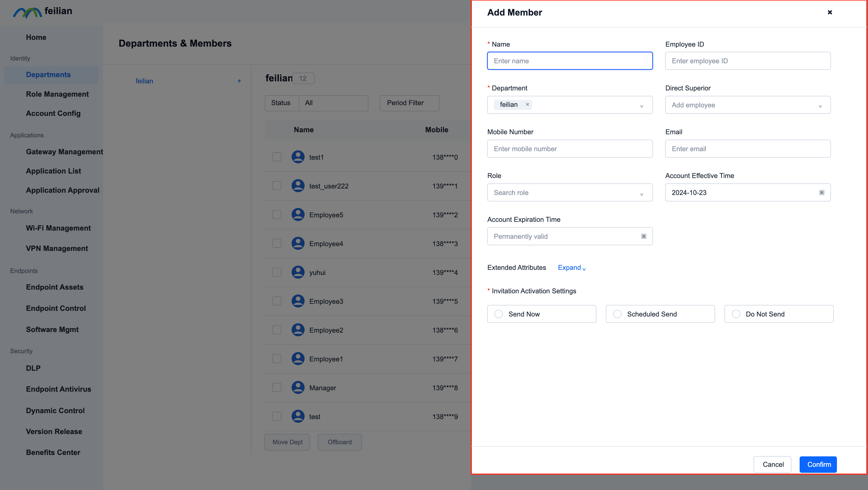Select Send Now invitation option
The height and width of the screenshot is (490, 868).
click(541, 314)
